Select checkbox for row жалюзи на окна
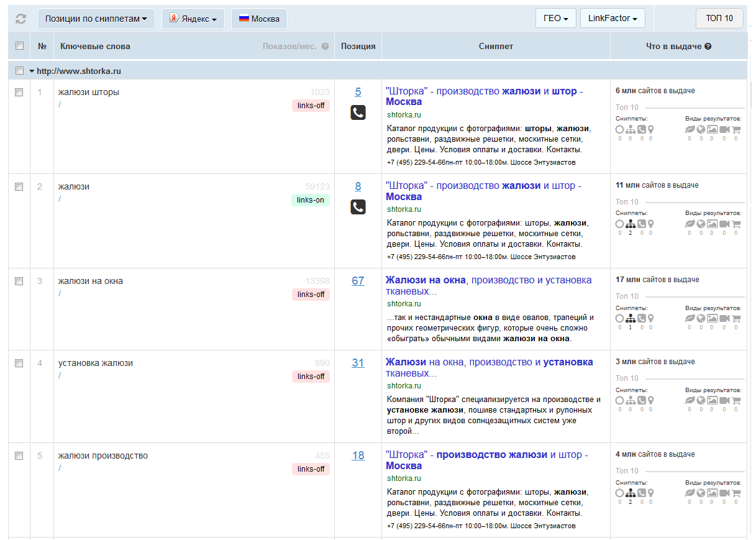Image resolution: width=756 pixels, height=540 pixels. tap(19, 281)
